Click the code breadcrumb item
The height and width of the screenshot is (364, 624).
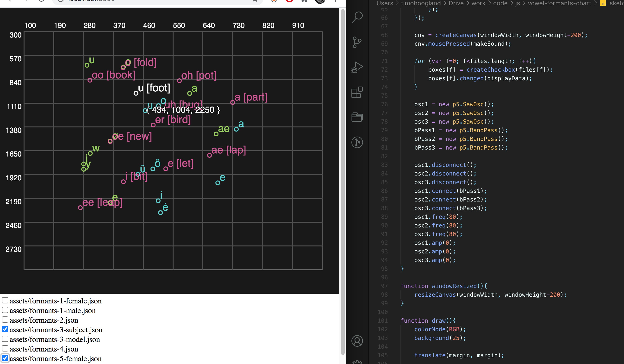[x=500, y=3]
